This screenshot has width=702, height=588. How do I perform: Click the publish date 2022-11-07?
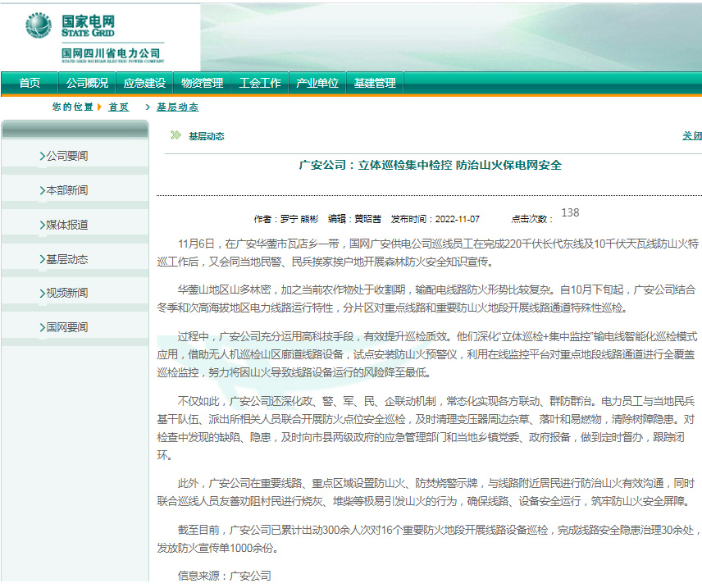pos(458,219)
